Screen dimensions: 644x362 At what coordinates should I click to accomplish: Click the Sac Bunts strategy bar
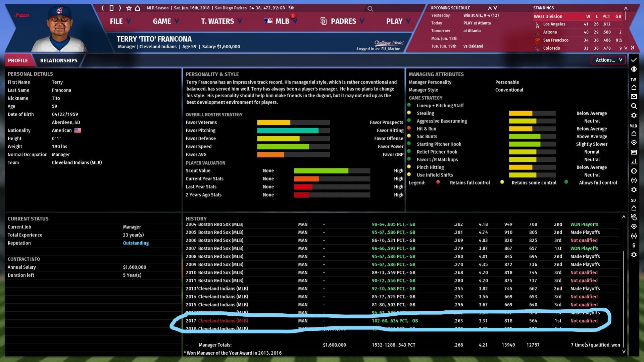532,137
